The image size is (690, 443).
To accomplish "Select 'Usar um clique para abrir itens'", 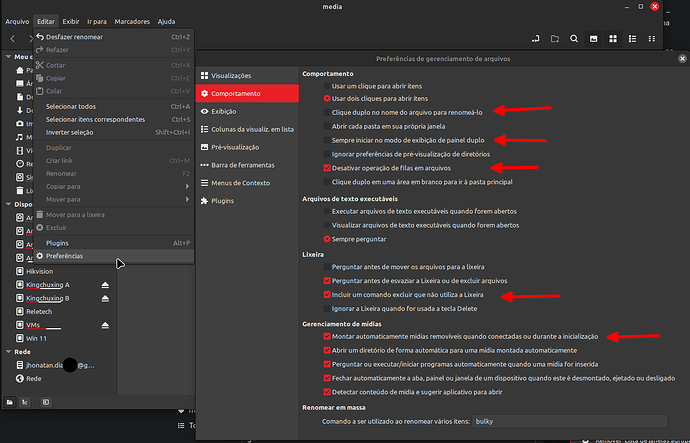I will 327,86.
